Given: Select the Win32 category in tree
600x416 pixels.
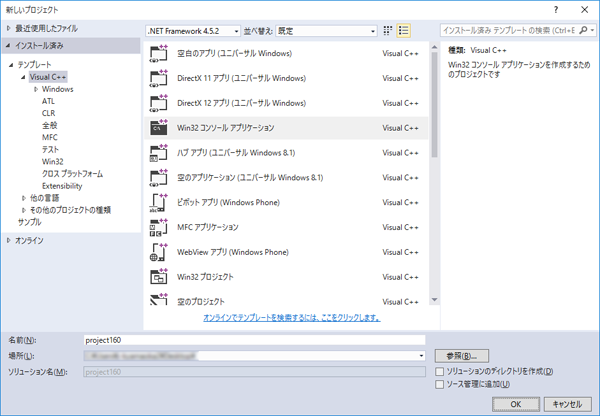Looking at the screenshot, I should [x=52, y=161].
